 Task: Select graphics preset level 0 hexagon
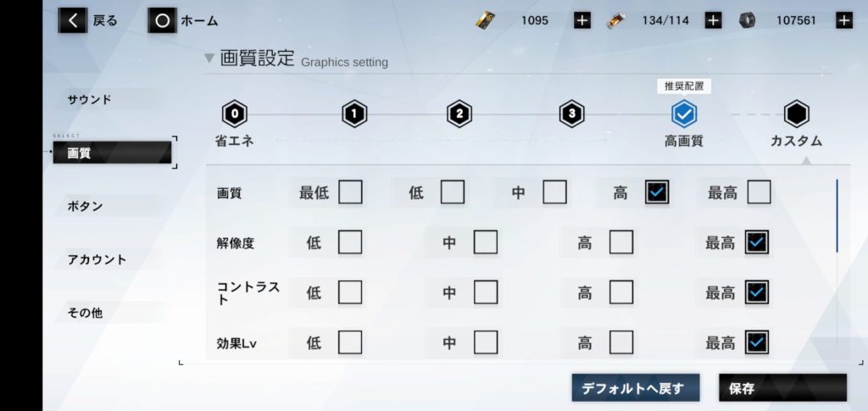[234, 113]
